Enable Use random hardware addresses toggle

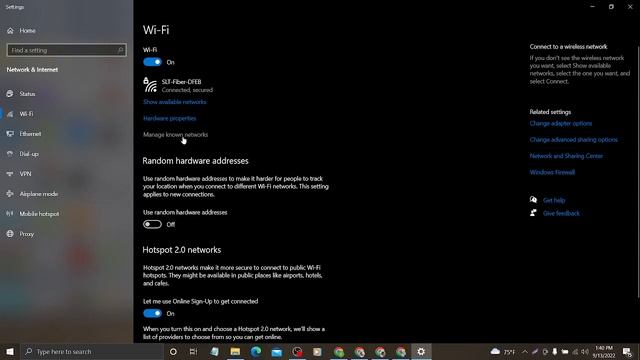click(x=152, y=224)
